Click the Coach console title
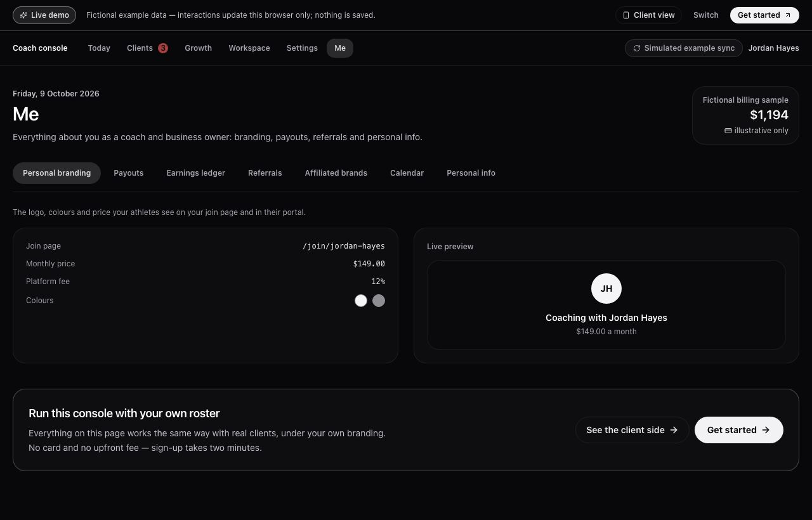The height and width of the screenshot is (520, 812). tap(40, 48)
